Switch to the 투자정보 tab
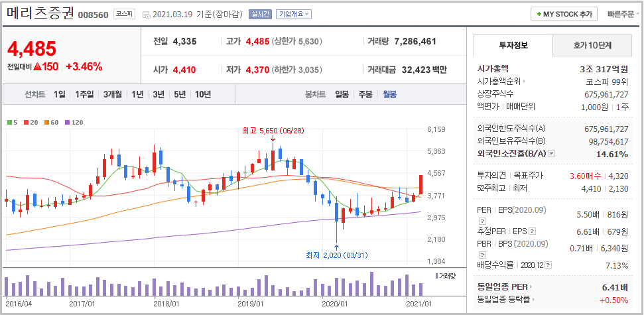 [513, 46]
